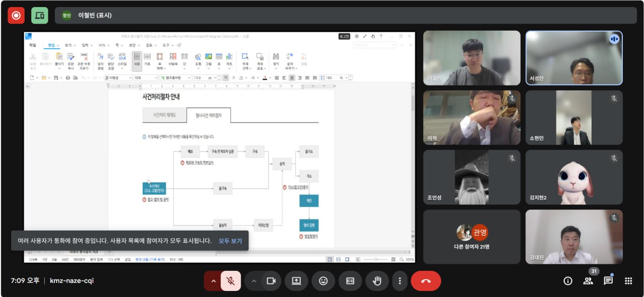Open the font color swatch
The height and width of the screenshot is (297, 644).
click(x=264, y=78)
